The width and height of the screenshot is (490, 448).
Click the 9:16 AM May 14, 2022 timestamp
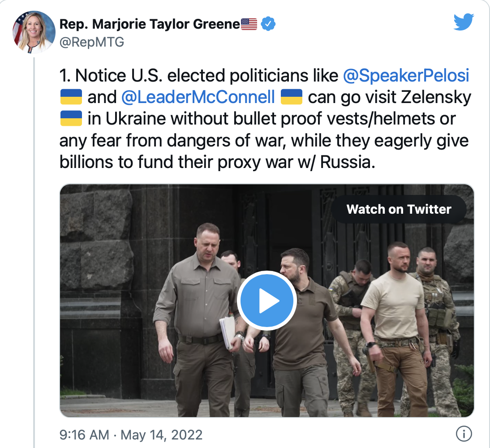click(x=131, y=435)
